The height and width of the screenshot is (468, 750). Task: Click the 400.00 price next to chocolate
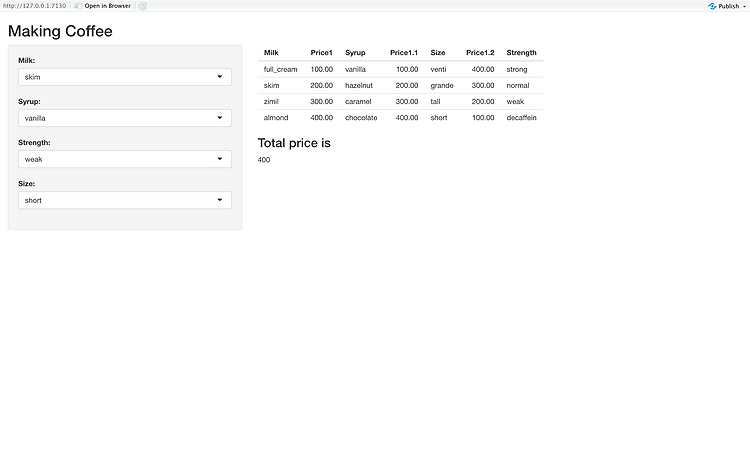pyautogui.click(x=407, y=118)
